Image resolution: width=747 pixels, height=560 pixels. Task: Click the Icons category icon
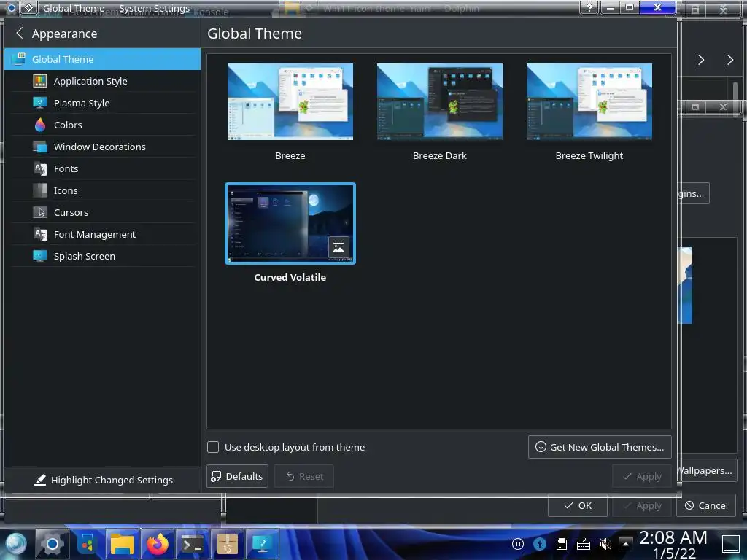click(x=40, y=190)
